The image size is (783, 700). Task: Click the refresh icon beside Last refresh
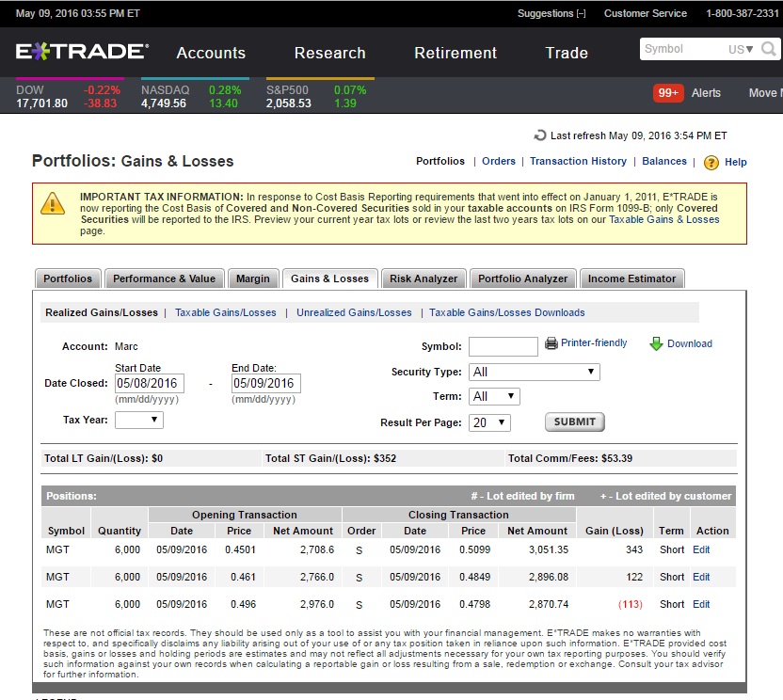point(540,136)
